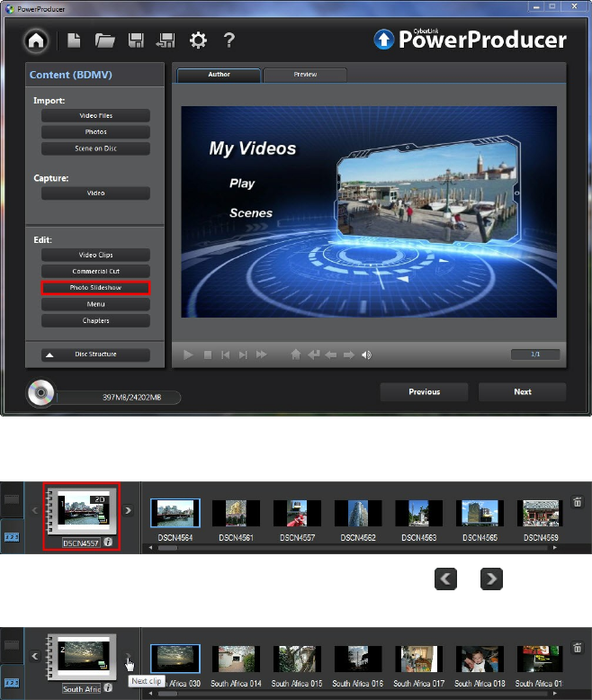Screen dimensions: 592x700
Task: Import content using the Video Files button
Action: point(94,116)
